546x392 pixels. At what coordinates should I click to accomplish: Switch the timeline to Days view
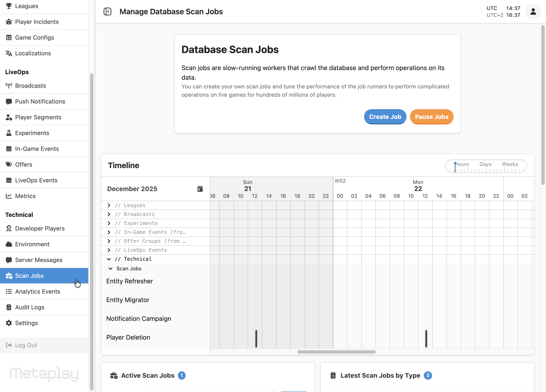[485, 164]
